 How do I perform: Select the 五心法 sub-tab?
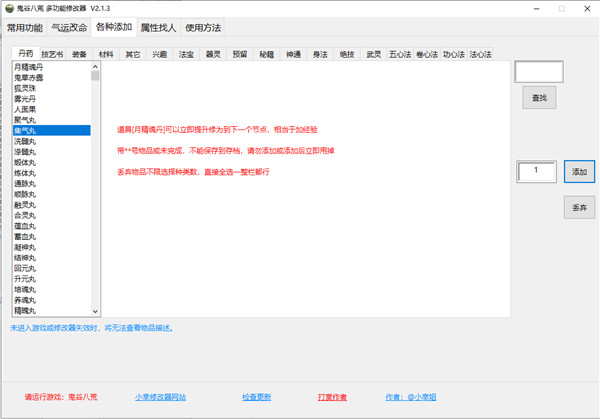[x=400, y=54]
